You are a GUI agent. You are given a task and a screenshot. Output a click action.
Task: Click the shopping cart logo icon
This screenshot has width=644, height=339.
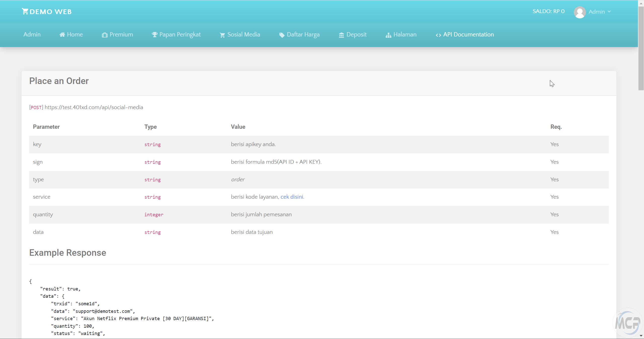coord(25,11)
